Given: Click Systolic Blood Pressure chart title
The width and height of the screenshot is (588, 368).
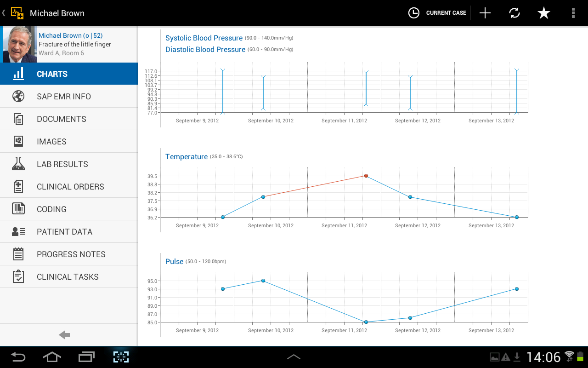Looking at the screenshot, I should pyautogui.click(x=204, y=38).
